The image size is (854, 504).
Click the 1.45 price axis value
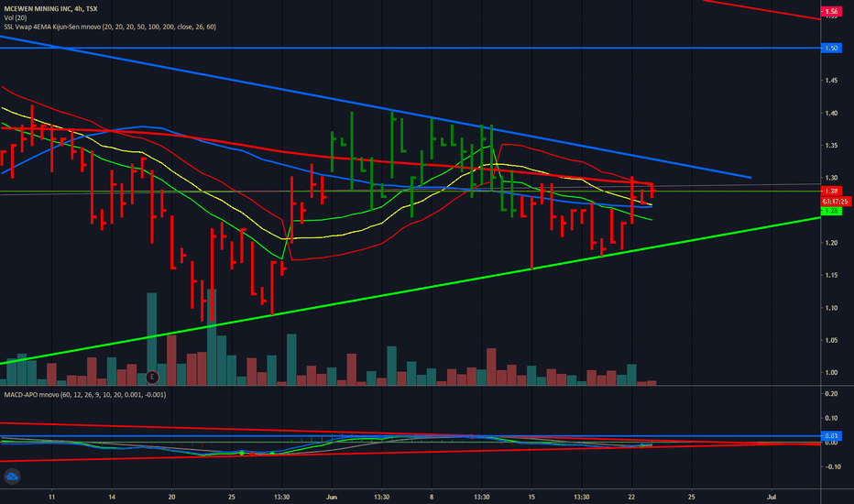(x=831, y=81)
